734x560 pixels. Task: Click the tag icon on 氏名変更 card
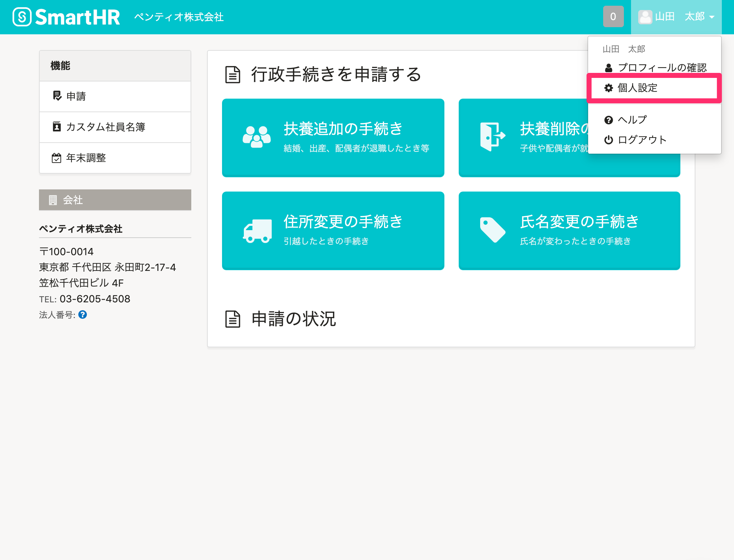click(x=492, y=230)
